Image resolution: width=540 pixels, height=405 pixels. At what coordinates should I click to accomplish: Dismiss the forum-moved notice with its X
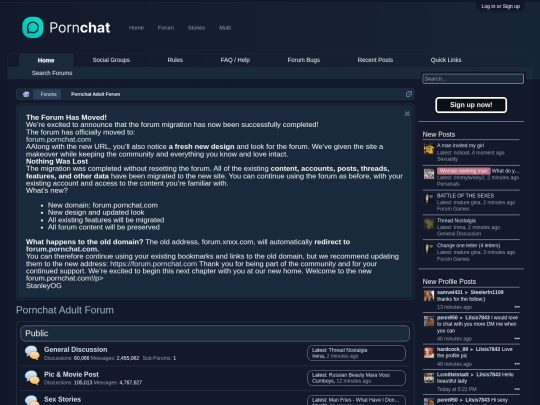407,114
